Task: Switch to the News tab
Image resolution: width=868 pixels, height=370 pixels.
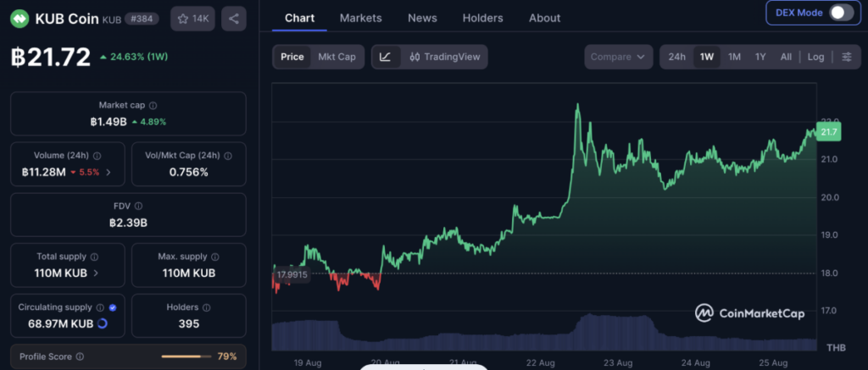Action: [422, 19]
